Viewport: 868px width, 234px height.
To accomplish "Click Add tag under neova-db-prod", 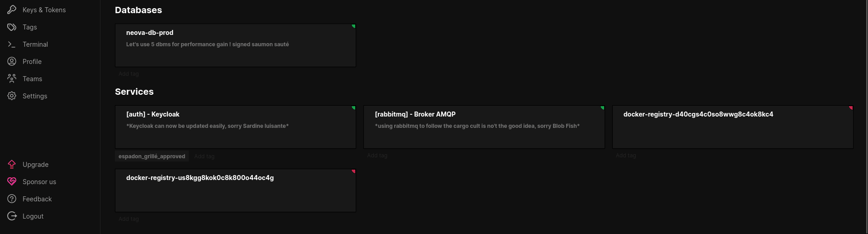I will pos(129,74).
